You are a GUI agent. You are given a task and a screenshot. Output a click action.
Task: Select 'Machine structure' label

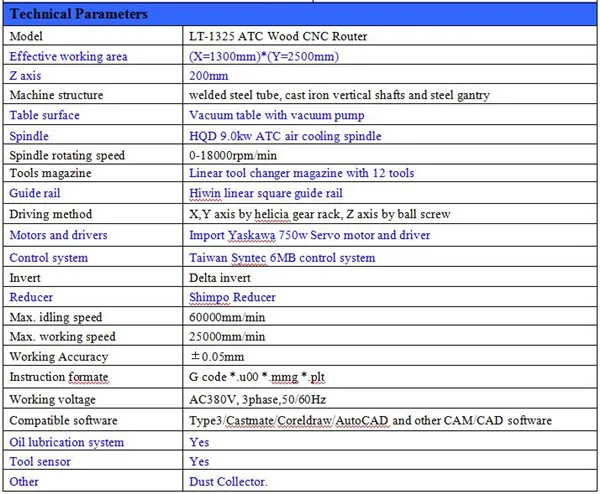coord(56,95)
